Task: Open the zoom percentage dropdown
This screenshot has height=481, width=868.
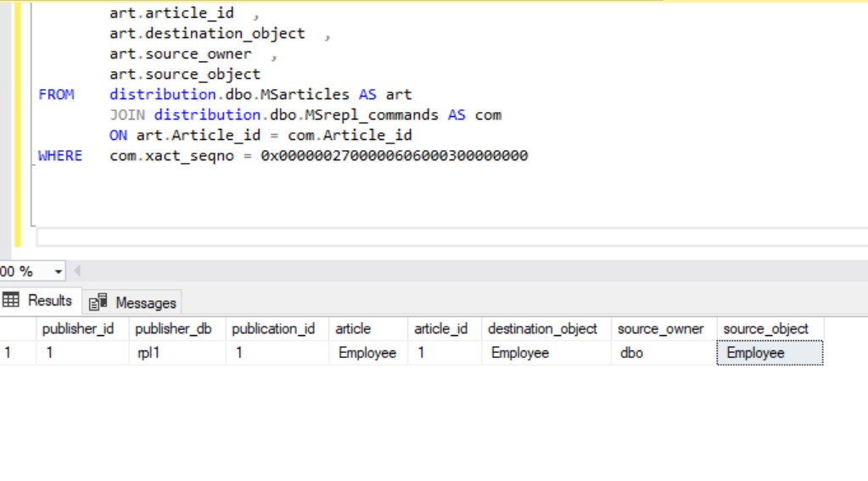Action: pyautogui.click(x=59, y=271)
